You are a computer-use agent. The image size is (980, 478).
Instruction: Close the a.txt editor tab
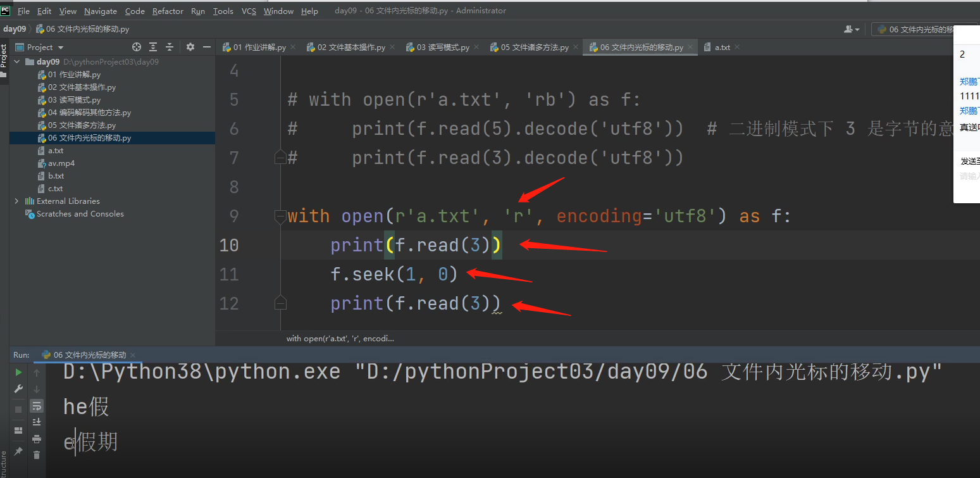736,47
